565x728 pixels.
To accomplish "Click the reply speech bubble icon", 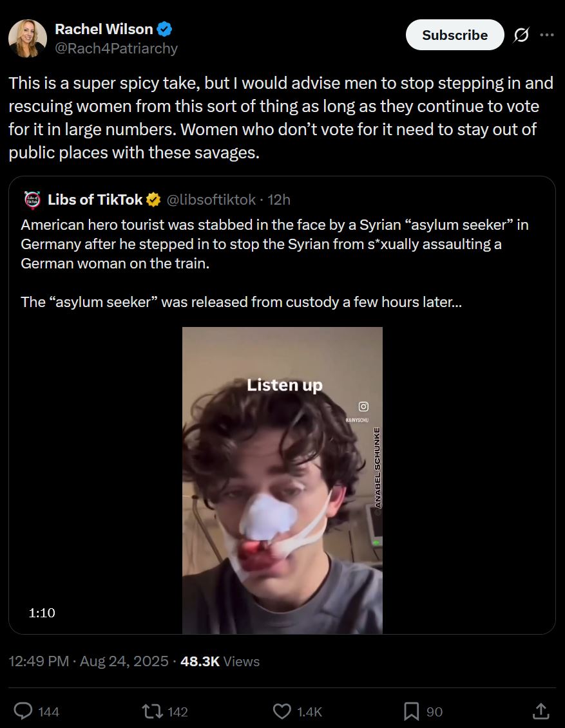I will click(24, 711).
